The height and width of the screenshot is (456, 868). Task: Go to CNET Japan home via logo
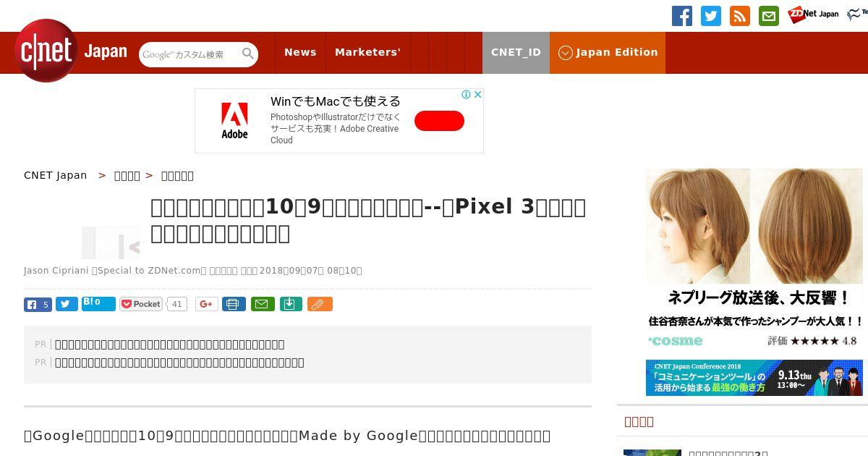pos(71,51)
